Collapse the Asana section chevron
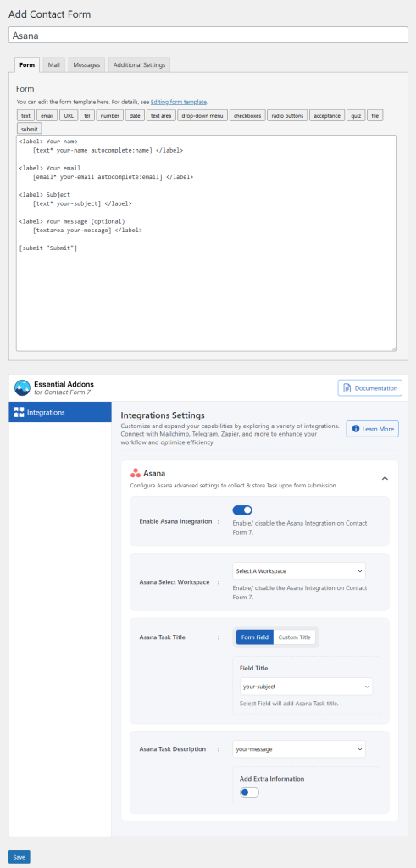The height and width of the screenshot is (868, 416). point(385,478)
